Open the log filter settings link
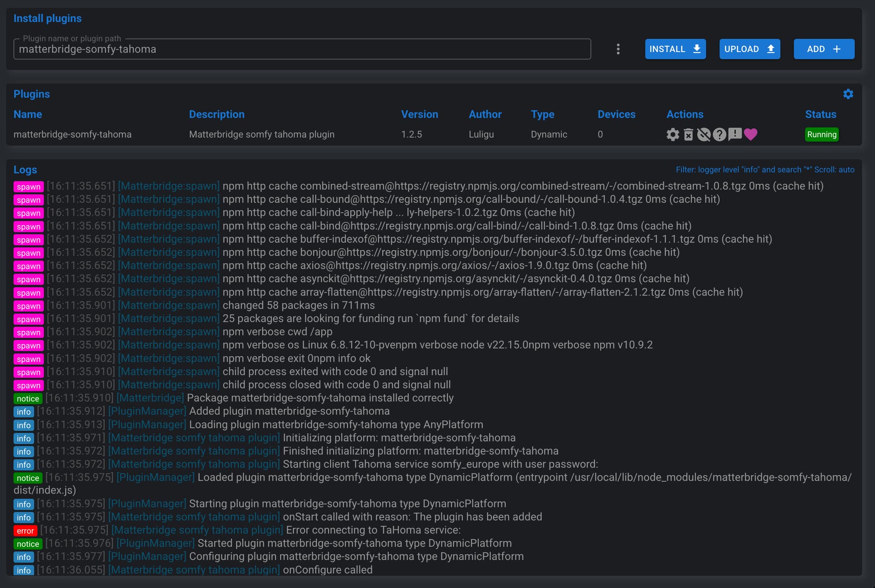This screenshot has height=588, width=875. pos(765,170)
